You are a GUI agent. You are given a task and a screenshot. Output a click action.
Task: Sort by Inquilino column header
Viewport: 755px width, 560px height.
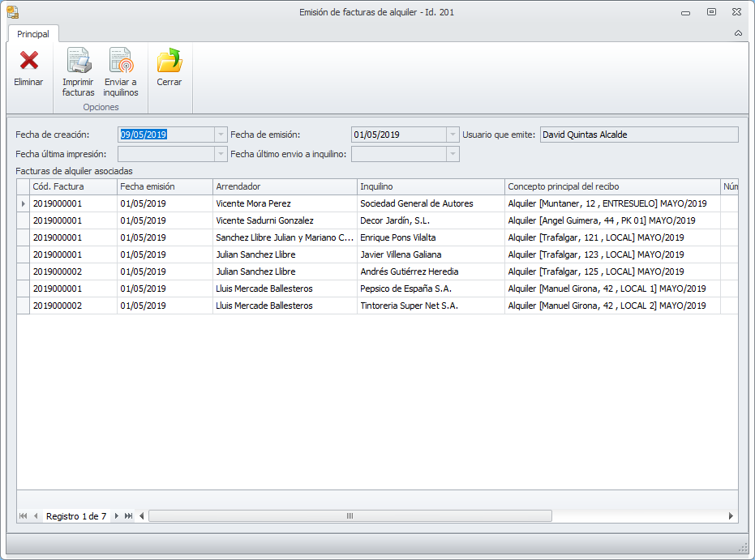[x=430, y=186]
